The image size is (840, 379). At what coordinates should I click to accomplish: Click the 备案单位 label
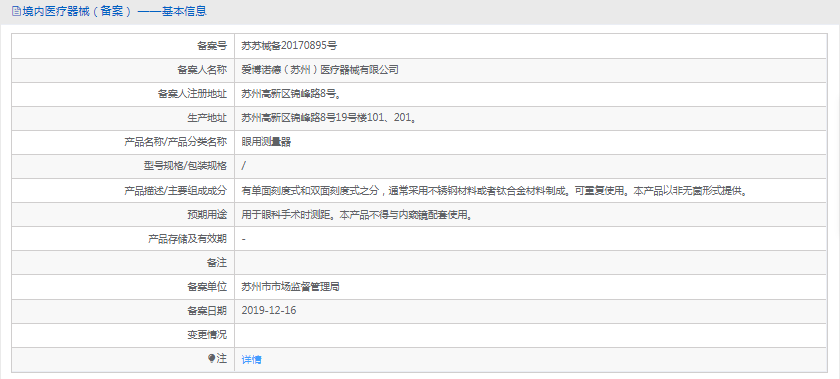(x=207, y=287)
